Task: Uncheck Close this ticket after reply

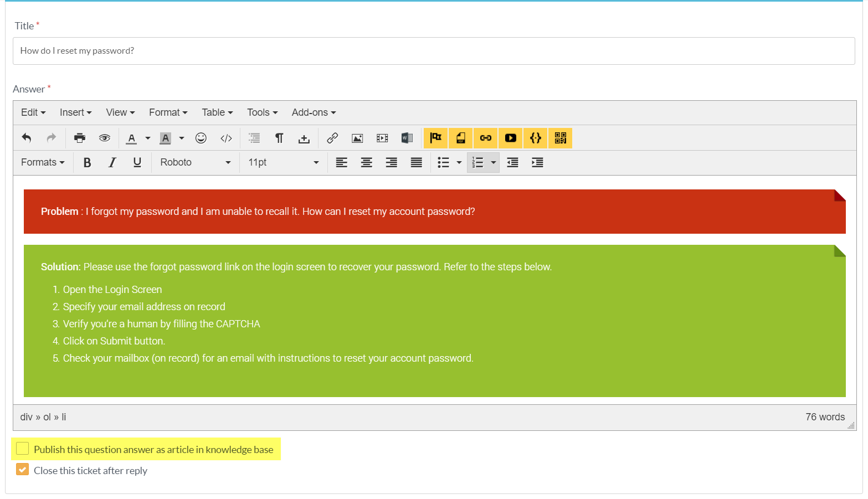Action: 23,470
